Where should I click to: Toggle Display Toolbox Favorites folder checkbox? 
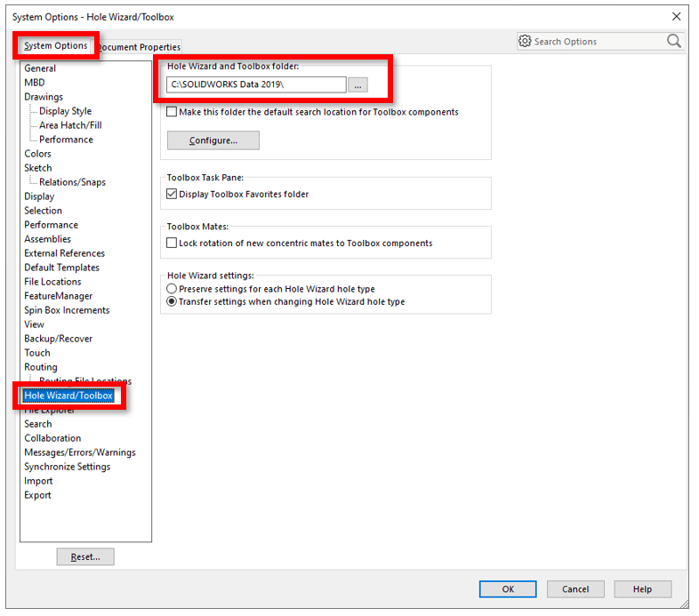coord(173,194)
